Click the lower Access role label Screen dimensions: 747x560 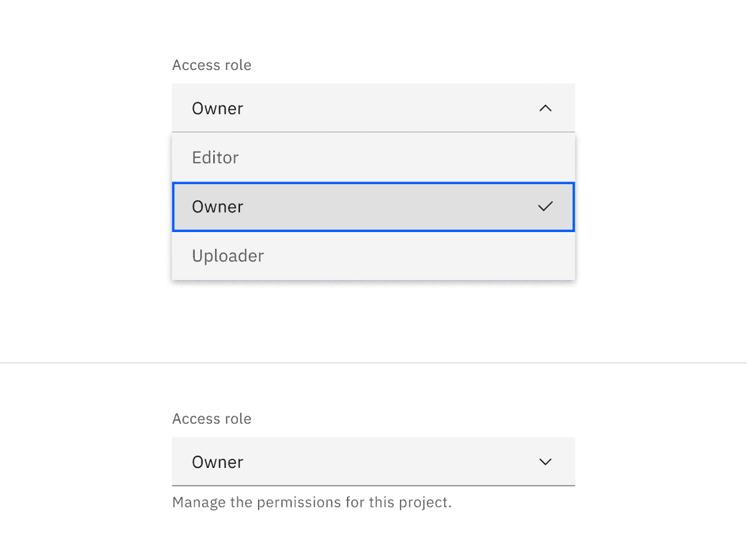211,419
